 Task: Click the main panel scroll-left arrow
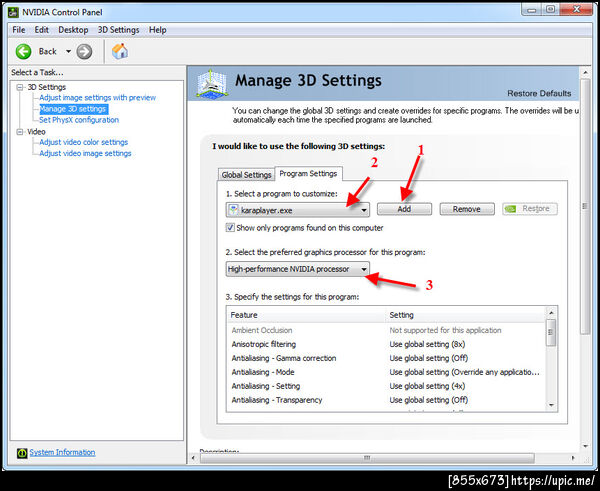193,458
